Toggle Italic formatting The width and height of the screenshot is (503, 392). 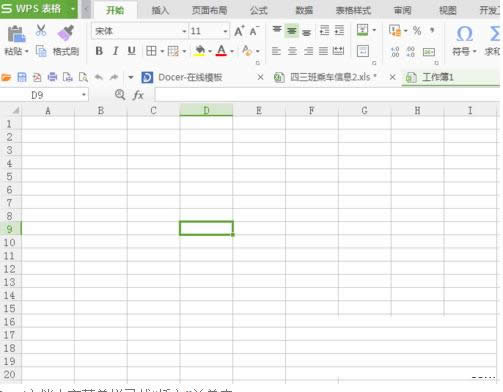coord(115,51)
